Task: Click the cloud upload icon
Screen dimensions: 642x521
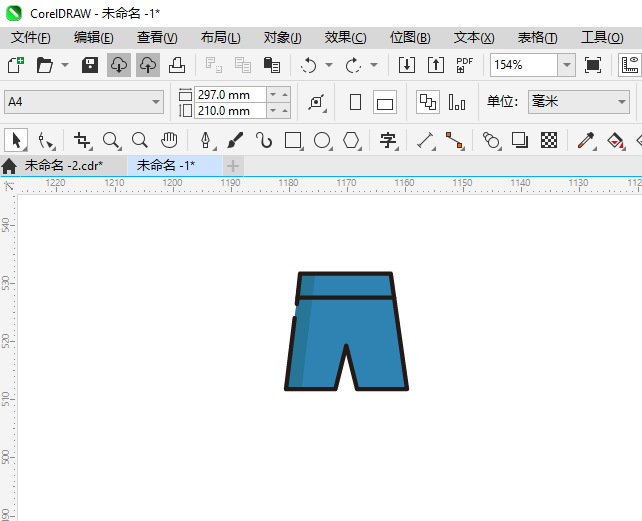Action: click(x=148, y=65)
